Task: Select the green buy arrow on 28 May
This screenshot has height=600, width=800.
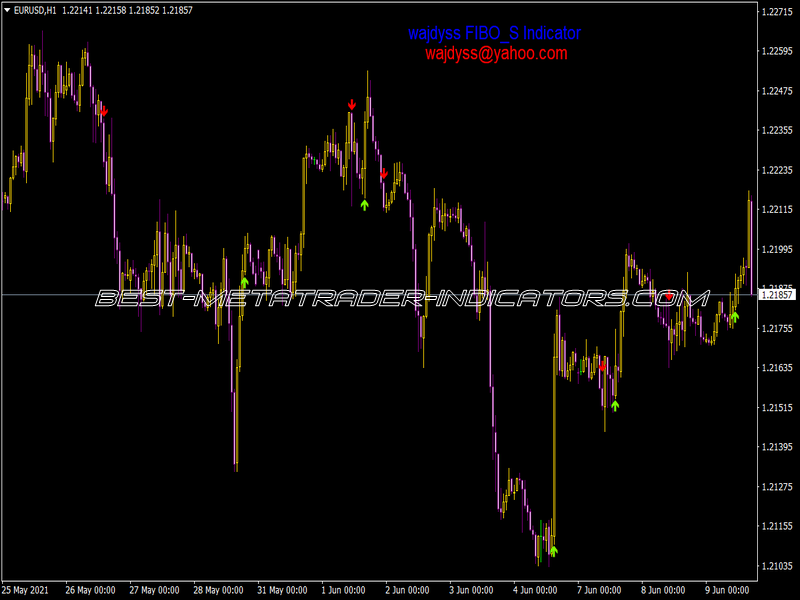Action: click(244, 282)
